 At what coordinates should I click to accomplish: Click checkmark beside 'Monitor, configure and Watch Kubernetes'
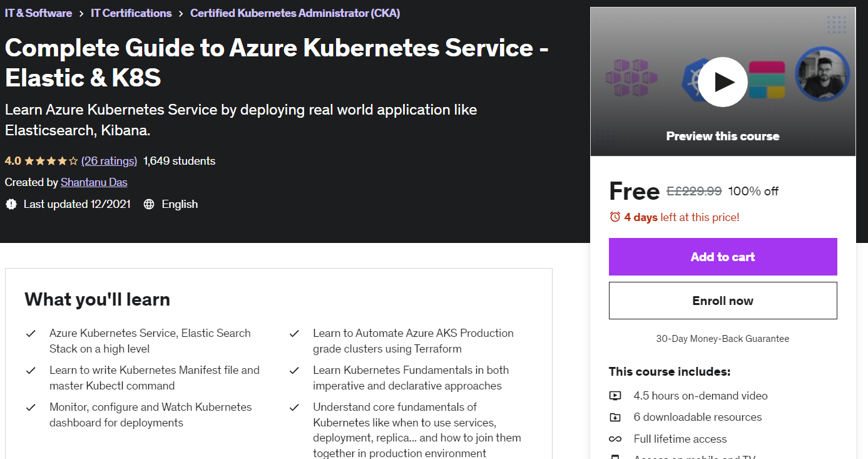31,407
